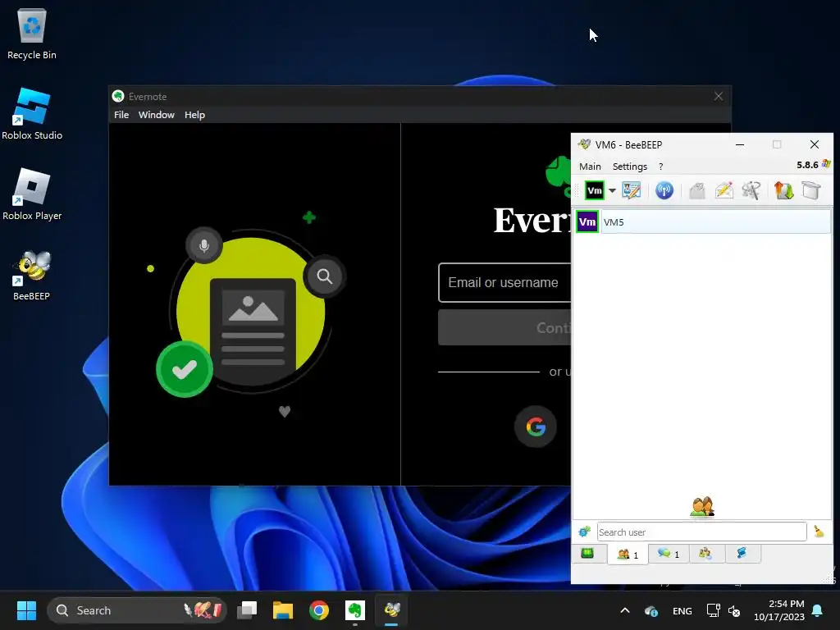Image resolution: width=840 pixels, height=630 pixels.
Task: Click the greyed-out bee envelope toolbar icon
Action: point(697,190)
